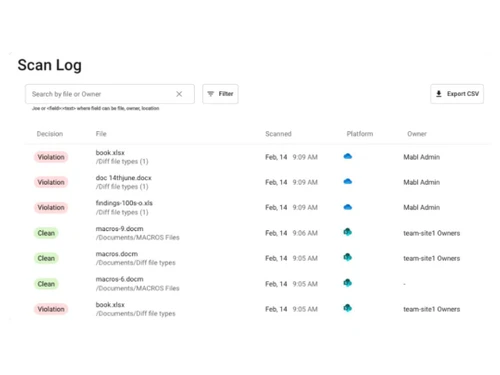500x375 pixels.
Task: Click the Decision column header
Action: pos(50,134)
